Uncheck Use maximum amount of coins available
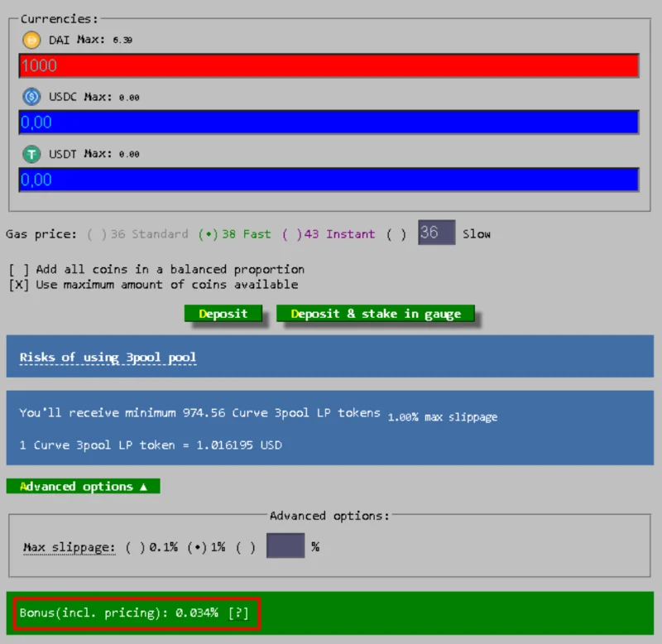Viewport: 662px width, 644px height. (19, 285)
